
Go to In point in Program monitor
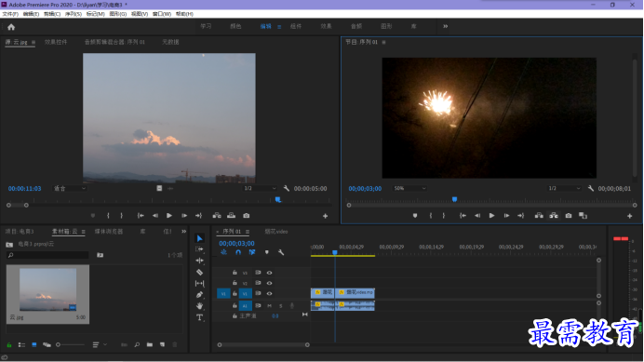click(x=463, y=216)
